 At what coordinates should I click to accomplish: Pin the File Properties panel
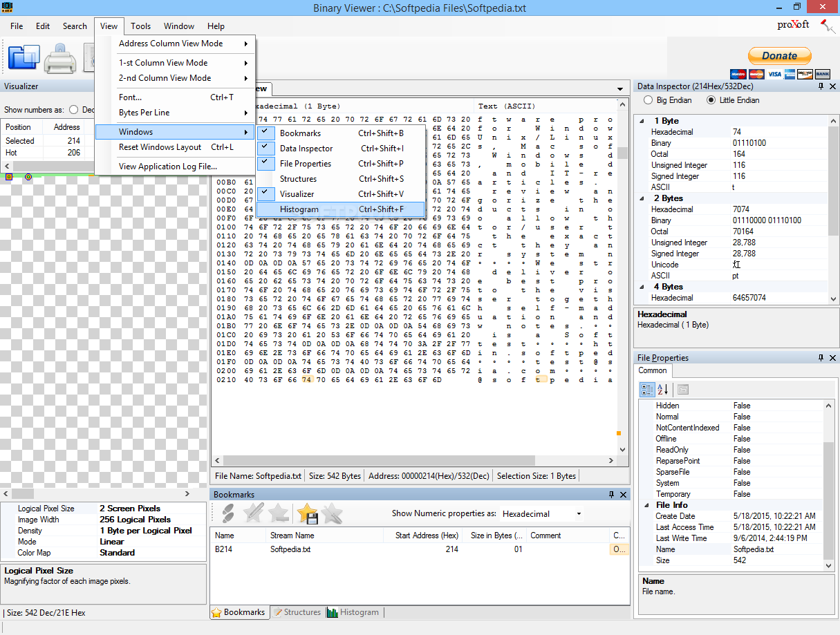821,358
